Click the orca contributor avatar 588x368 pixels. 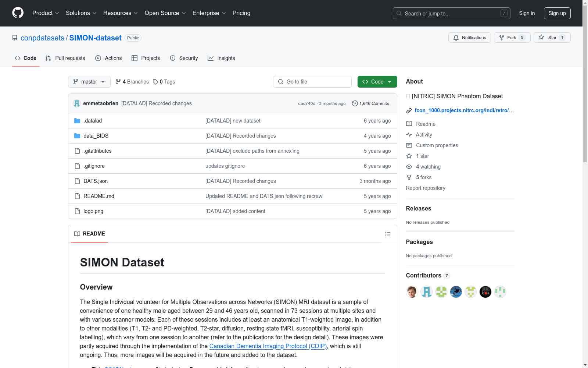pyautogui.click(x=456, y=292)
